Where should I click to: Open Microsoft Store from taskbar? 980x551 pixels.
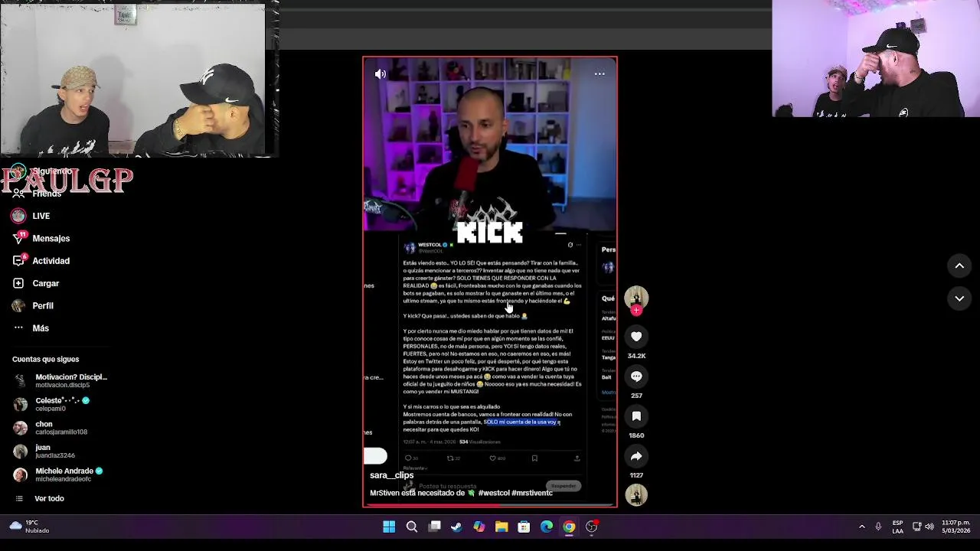[524, 527]
